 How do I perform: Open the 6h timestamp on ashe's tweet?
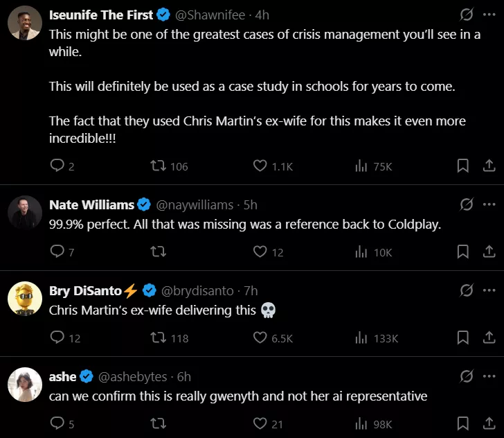[x=184, y=377]
